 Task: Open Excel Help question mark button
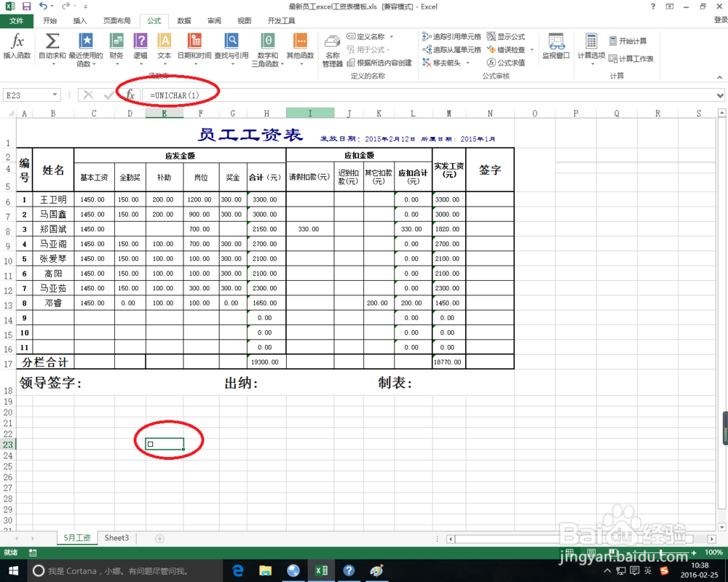(653, 7)
